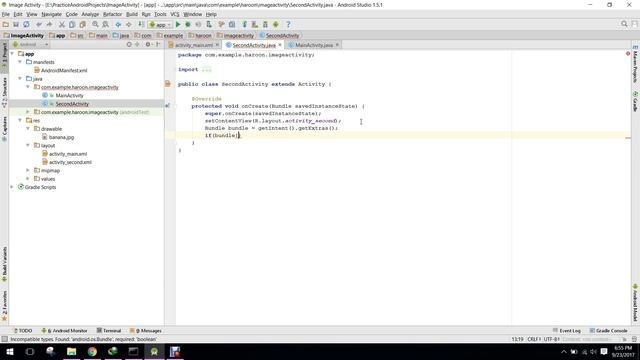Click the Paste icon in toolbar
The width and height of the screenshot is (640, 360).
82,24
